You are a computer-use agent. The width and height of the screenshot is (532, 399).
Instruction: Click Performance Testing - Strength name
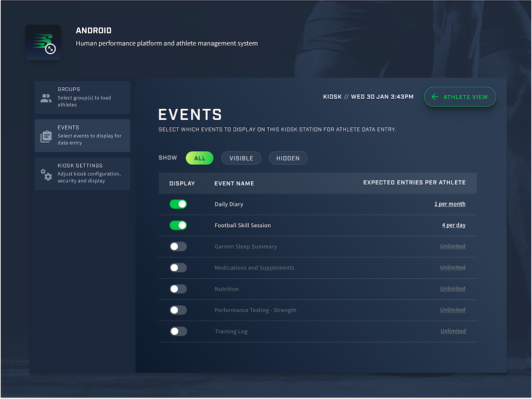[255, 310]
